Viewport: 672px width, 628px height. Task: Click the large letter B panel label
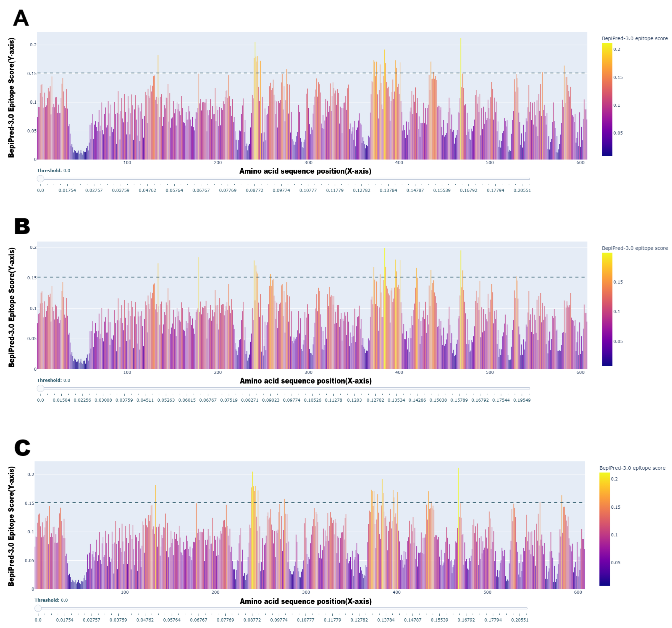pos(22,226)
